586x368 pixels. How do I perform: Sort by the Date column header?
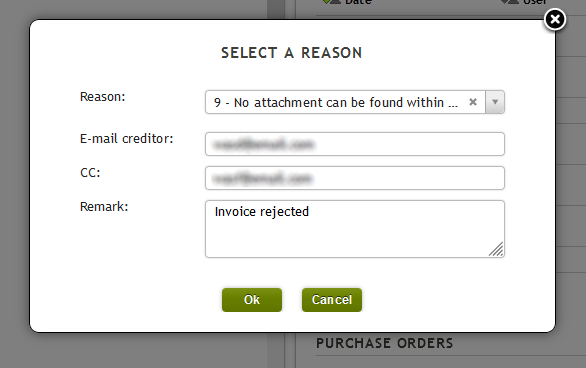coord(358,2)
